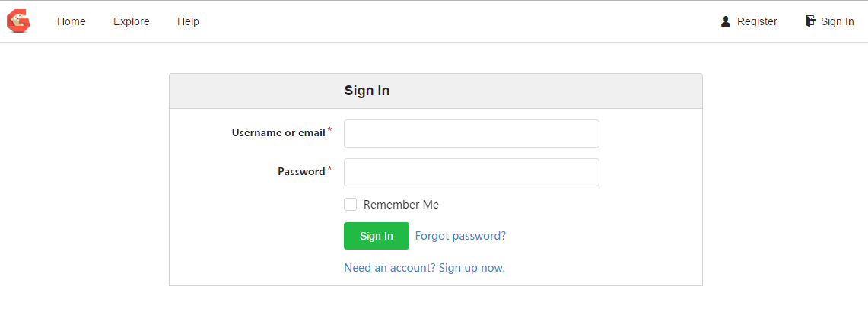Focus the Username or email input field

(472, 134)
